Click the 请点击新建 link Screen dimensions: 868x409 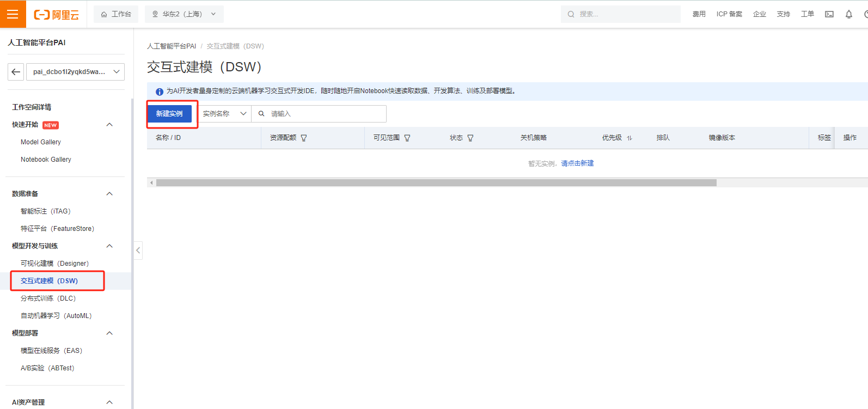coord(577,163)
